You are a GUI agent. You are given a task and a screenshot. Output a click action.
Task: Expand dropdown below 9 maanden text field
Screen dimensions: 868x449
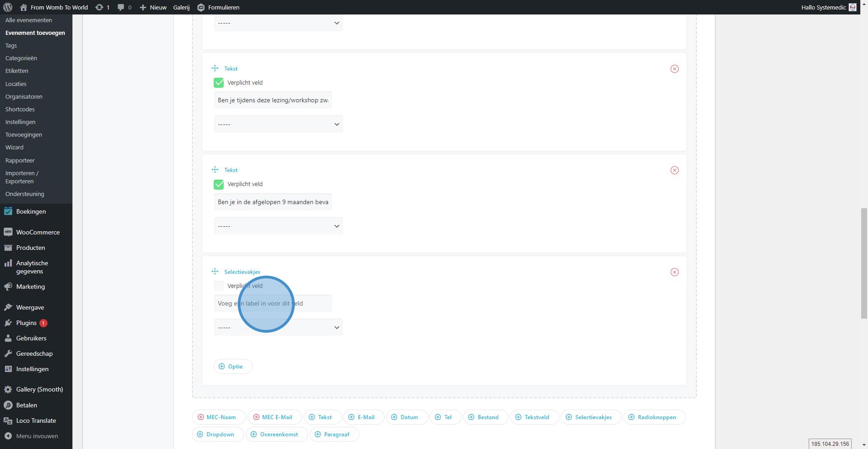pos(278,226)
